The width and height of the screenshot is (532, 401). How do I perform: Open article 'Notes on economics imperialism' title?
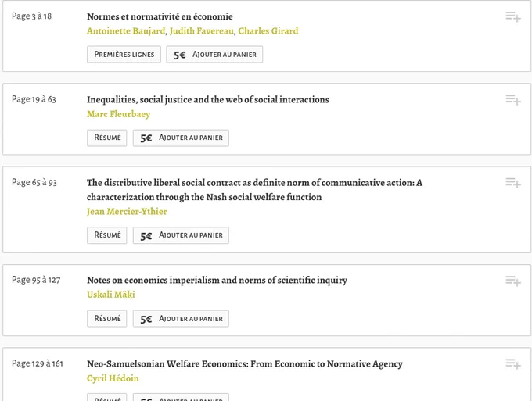tap(217, 281)
